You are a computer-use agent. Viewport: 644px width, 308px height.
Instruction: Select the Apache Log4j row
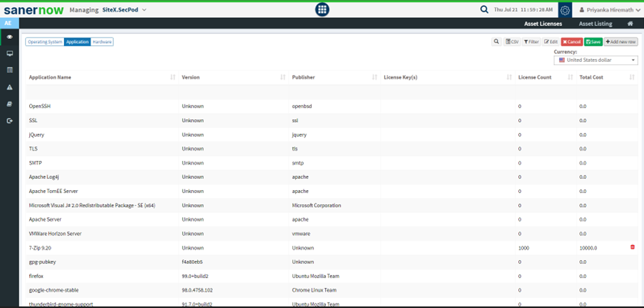click(332, 177)
